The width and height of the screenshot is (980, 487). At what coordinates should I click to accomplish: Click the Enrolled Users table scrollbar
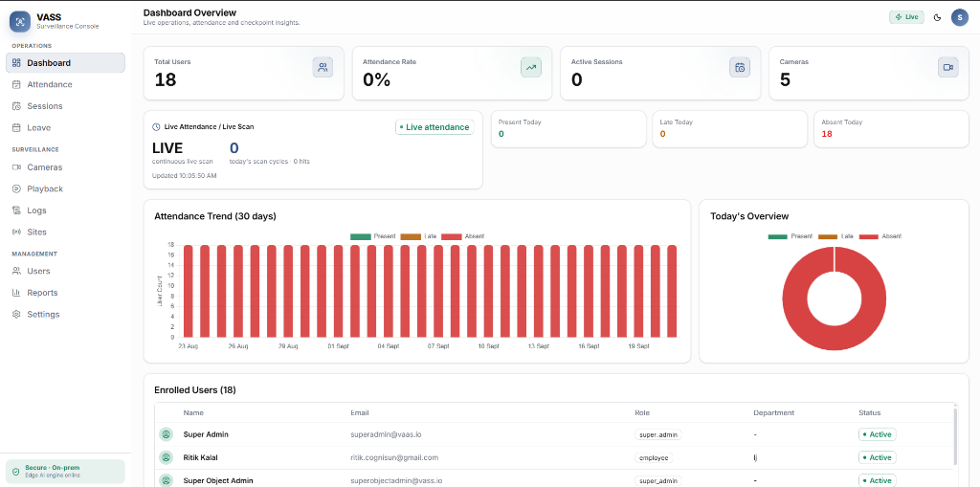coord(954,435)
